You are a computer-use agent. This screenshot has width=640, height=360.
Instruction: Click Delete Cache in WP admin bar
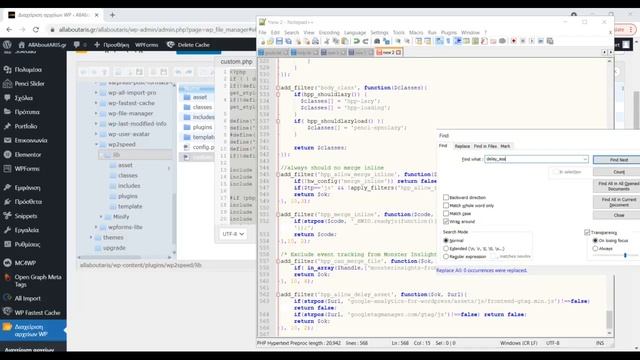pos(189,44)
